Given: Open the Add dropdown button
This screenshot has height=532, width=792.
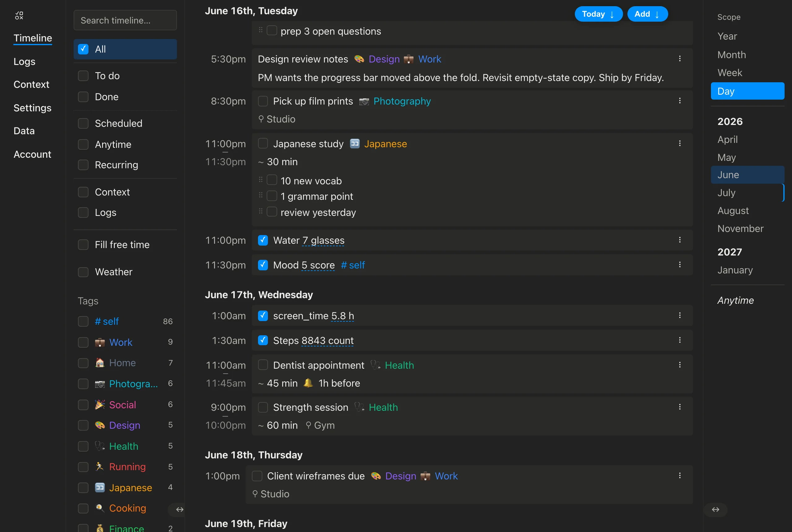Looking at the screenshot, I should [648, 14].
